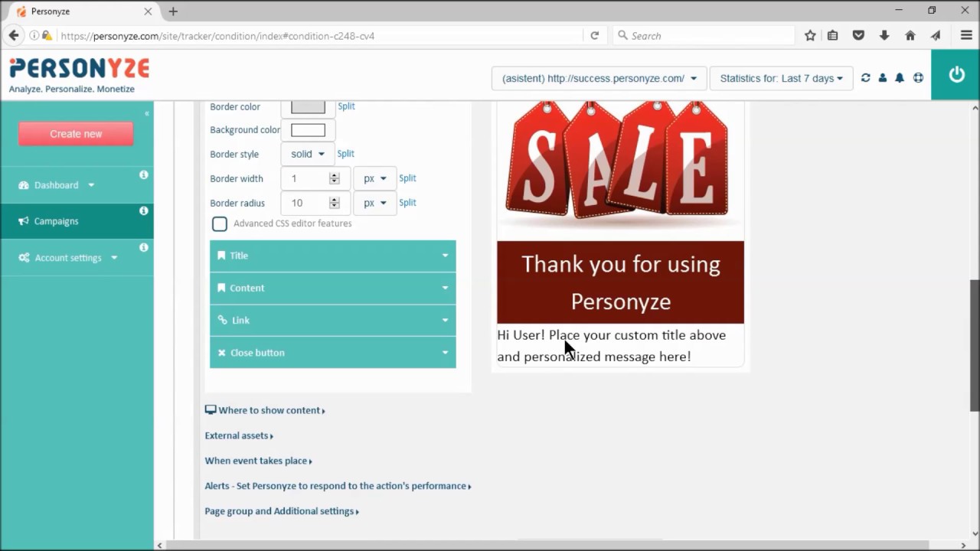
Task: Click the Pocket icon in browser toolbar
Action: pos(858,35)
